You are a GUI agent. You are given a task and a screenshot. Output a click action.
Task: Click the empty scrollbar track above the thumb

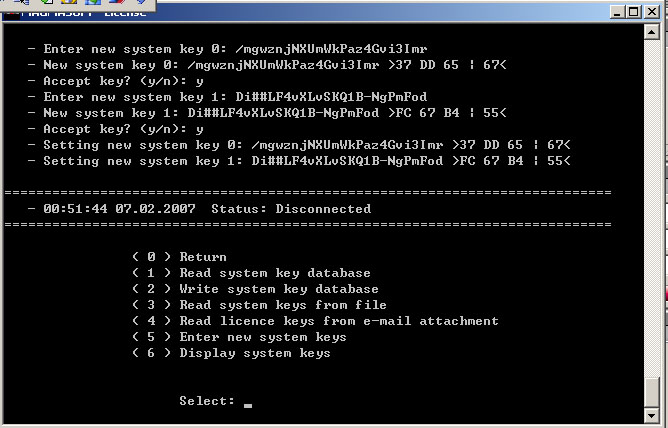tap(652, 200)
